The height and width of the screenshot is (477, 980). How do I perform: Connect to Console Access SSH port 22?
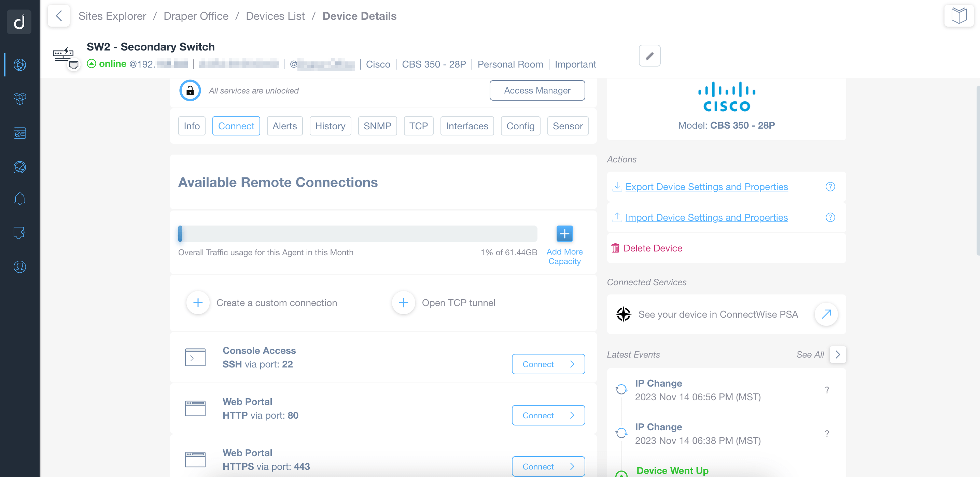click(x=548, y=364)
